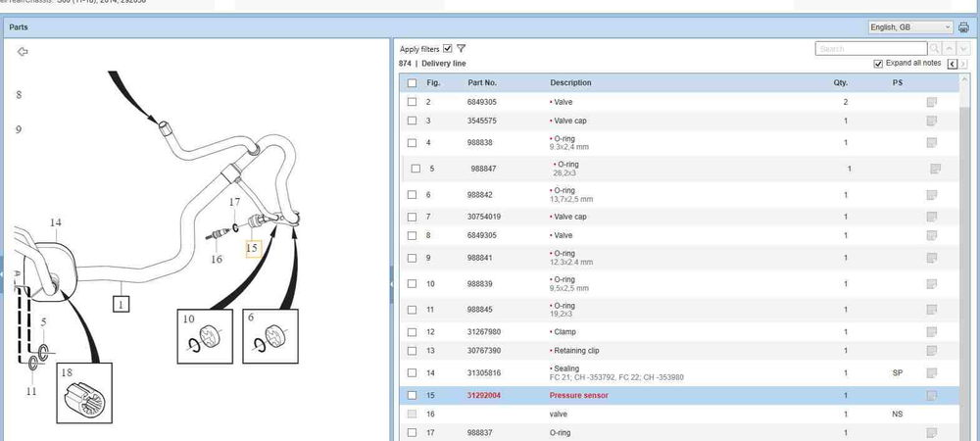Tick the checkbox for Clamp row
This screenshot has height=441, width=980.
tap(413, 332)
